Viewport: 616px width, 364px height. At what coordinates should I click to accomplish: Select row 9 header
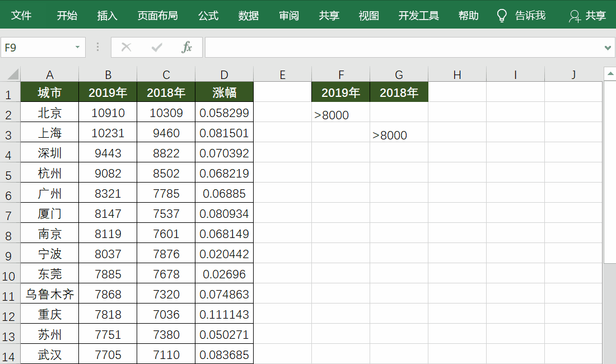[x=8, y=255]
